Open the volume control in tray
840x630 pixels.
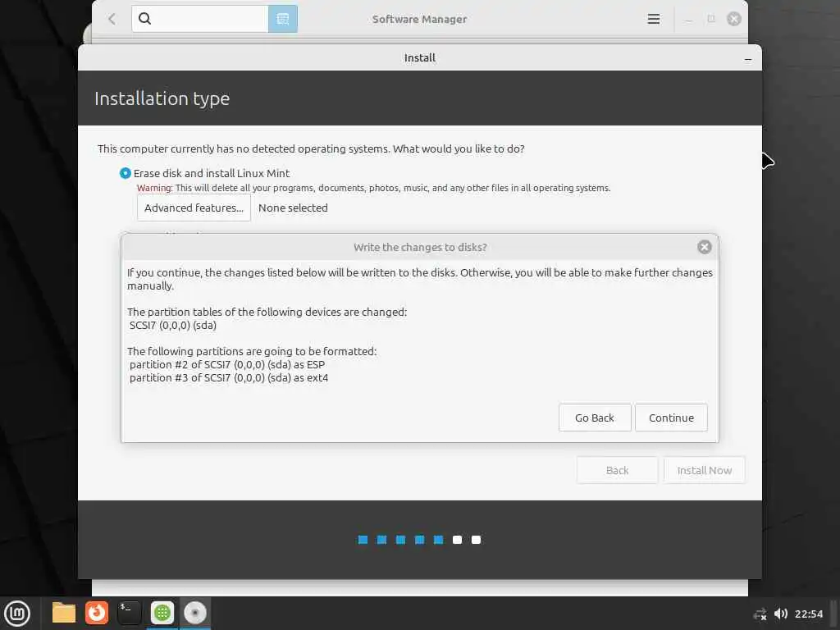781,614
